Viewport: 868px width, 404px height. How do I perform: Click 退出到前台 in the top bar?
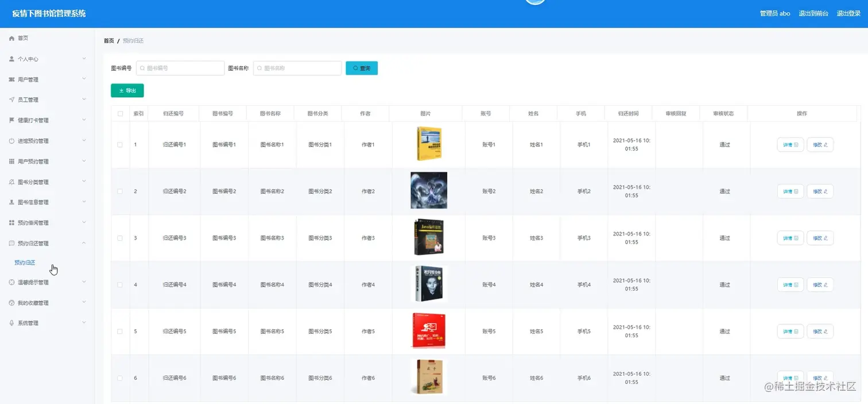pyautogui.click(x=813, y=13)
